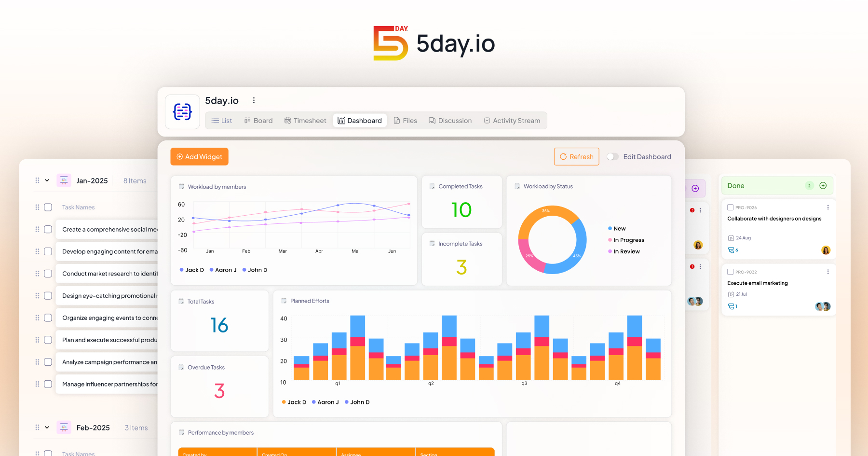Open the kebab menu next to the 5day.io title

tap(254, 100)
